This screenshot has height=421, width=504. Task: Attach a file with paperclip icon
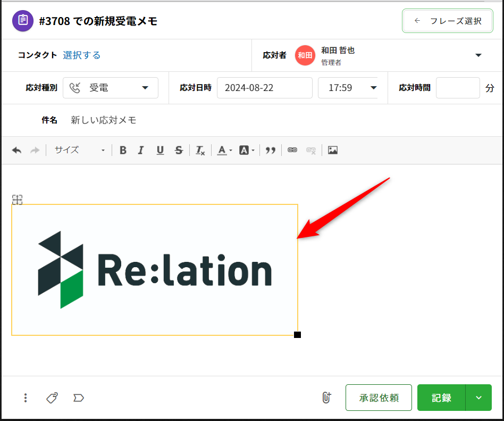click(x=326, y=398)
